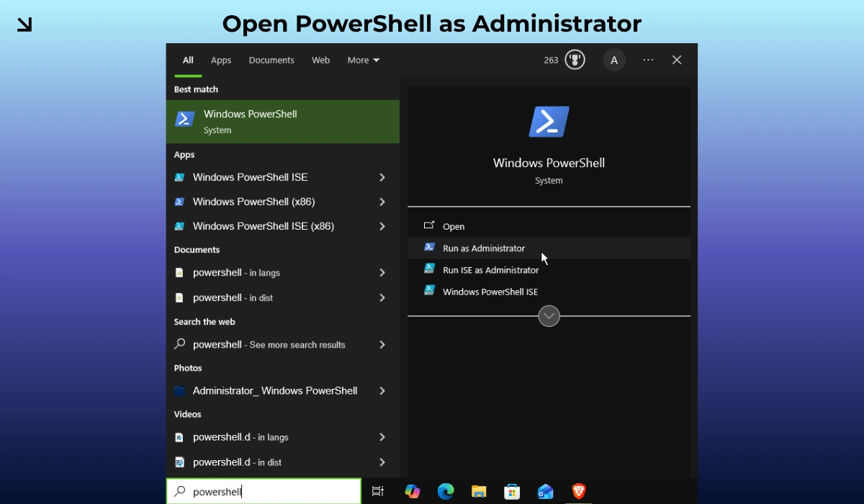Choose Run as Administrator
The height and width of the screenshot is (504, 864).
[x=549, y=248]
